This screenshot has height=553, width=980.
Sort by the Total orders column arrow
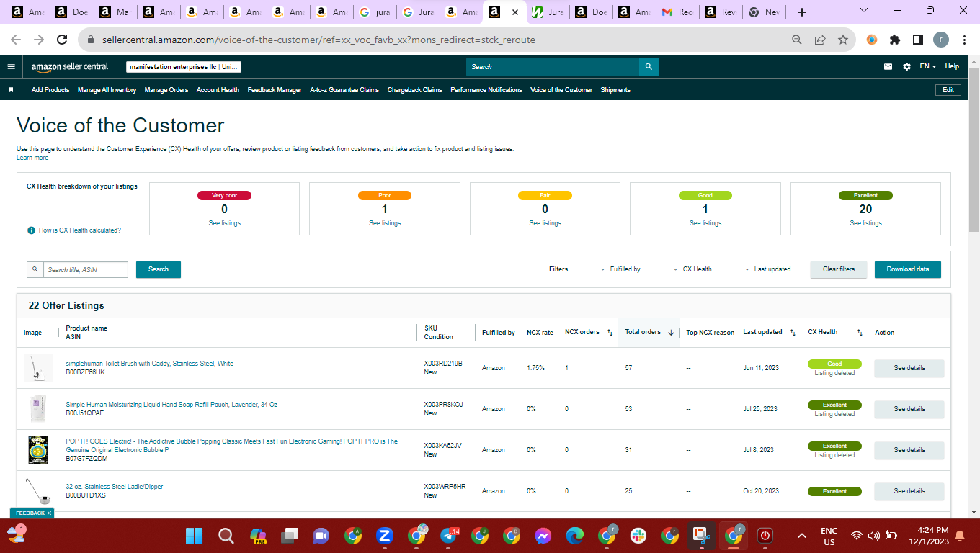(671, 333)
